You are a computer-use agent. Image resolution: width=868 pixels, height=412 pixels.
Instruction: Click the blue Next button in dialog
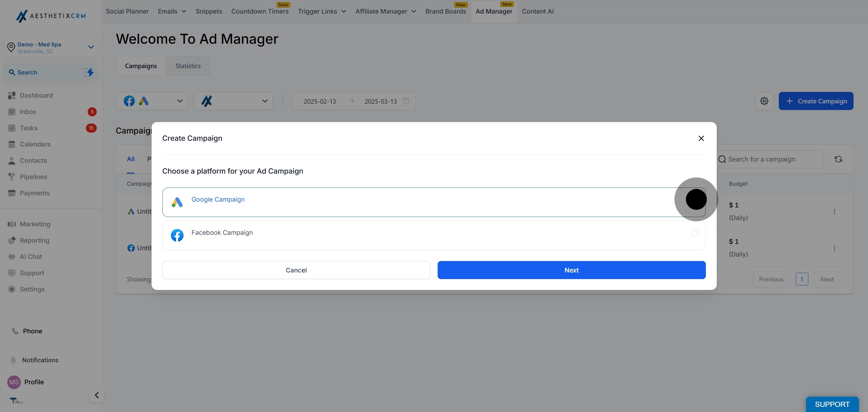(x=571, y=270)
